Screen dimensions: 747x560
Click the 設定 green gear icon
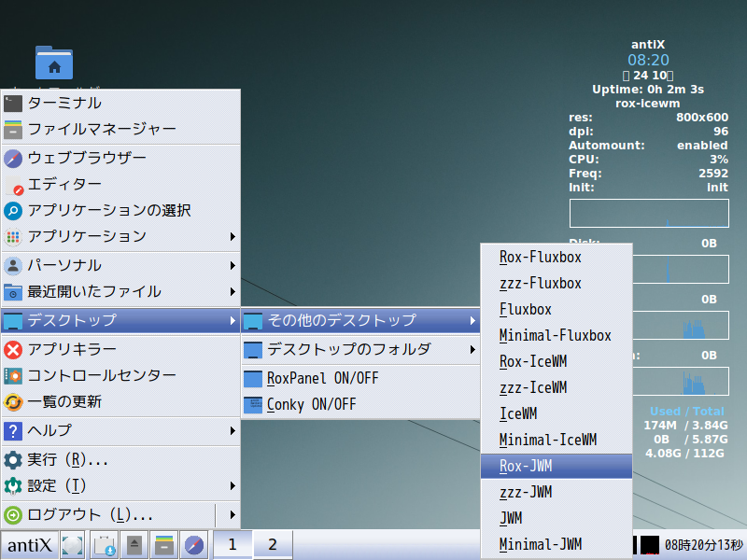13,486
